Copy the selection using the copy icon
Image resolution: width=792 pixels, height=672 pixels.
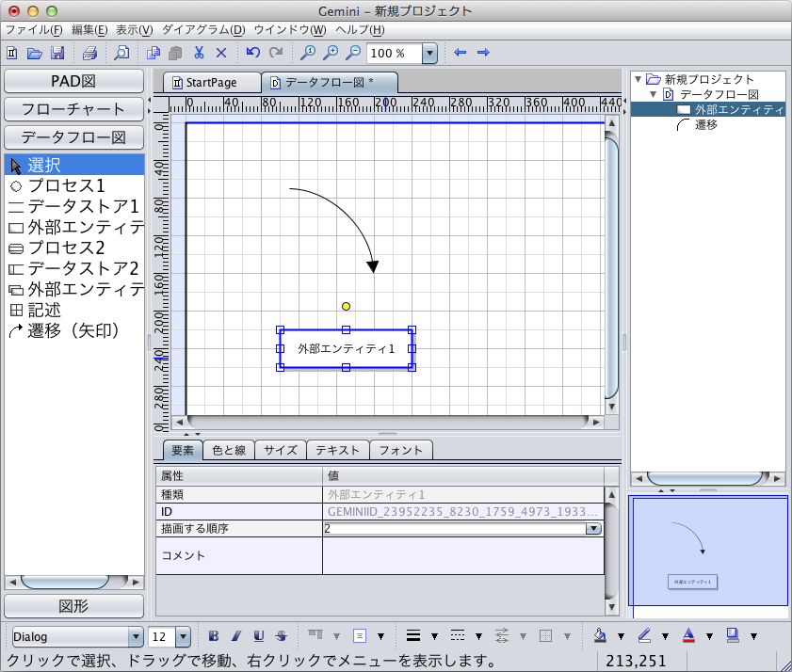[x=154, y=53]
